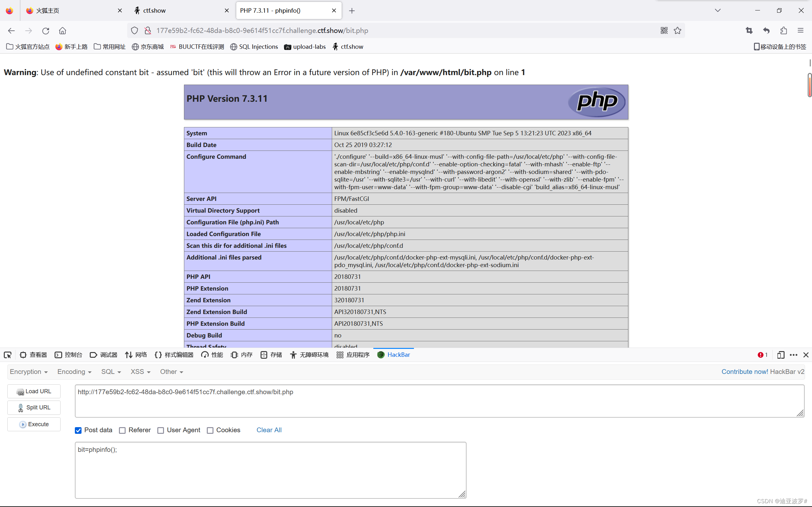Open the browser extensions puzzle icon

pos(784,30)
